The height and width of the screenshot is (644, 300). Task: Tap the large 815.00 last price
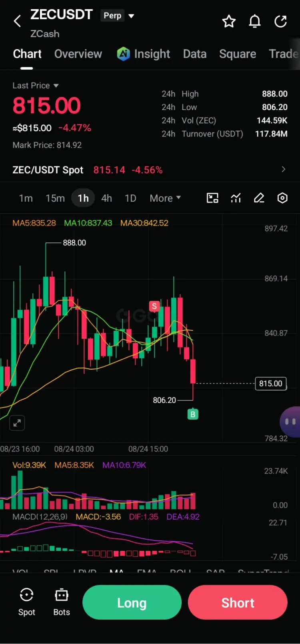[47, 106]
